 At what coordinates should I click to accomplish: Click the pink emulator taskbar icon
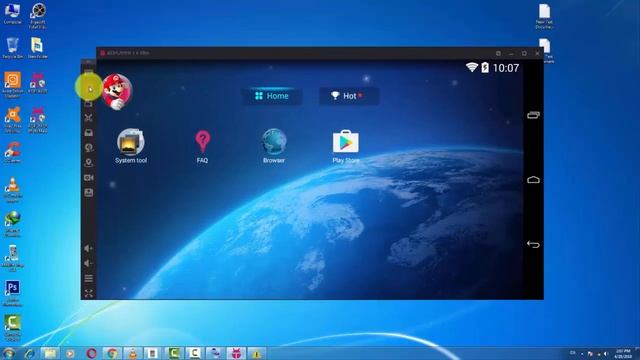point(236,353)
